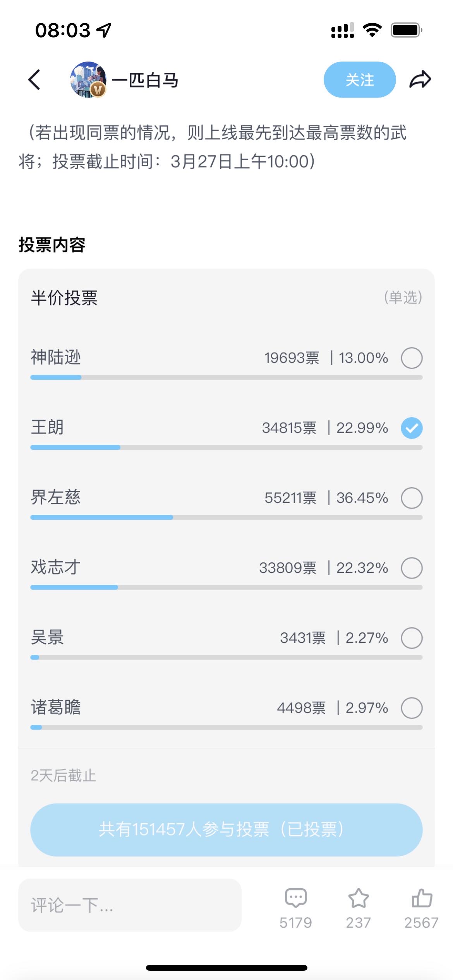The image size is (453, 980).
Task: Tap the back arrow icon
Action: pyautogui.click(x=34, y=80)
